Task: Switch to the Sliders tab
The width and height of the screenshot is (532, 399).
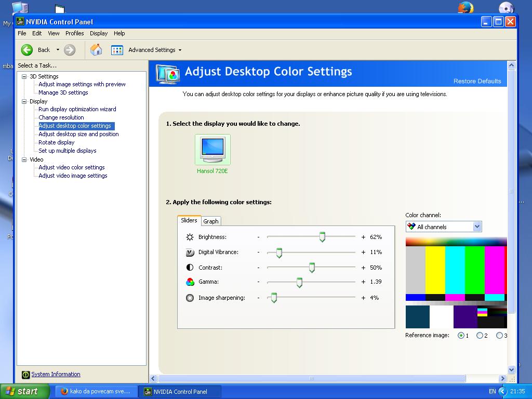Action: coord(189,220)
